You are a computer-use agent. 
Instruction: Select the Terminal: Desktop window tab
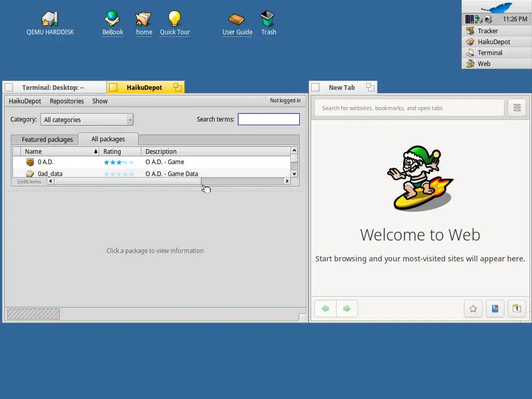53,87
